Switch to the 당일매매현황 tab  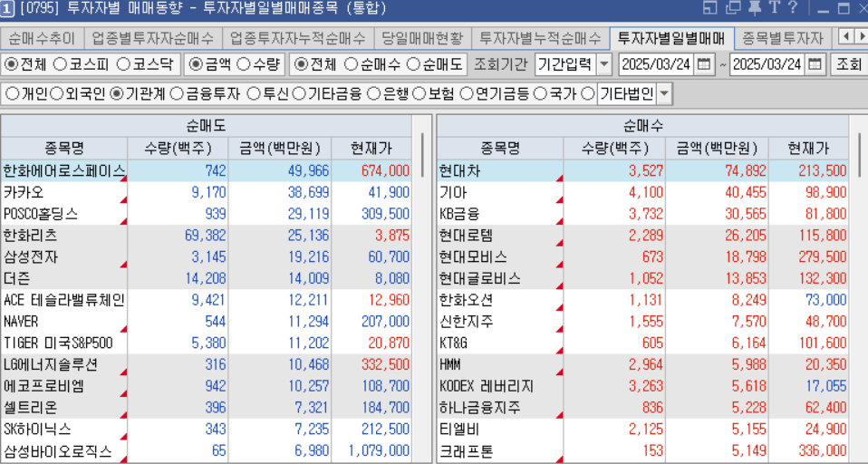click(422, 39)
